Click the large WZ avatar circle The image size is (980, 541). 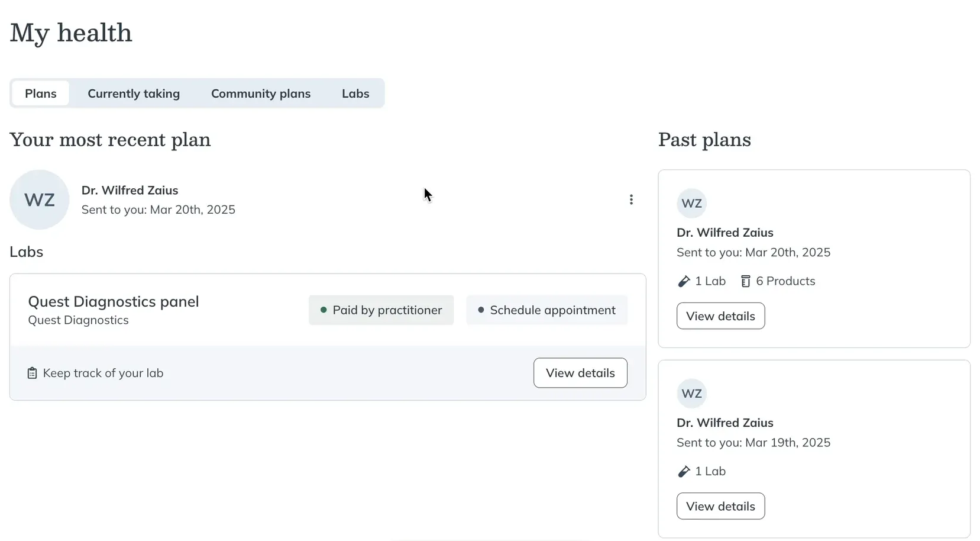tap(40, 199)
